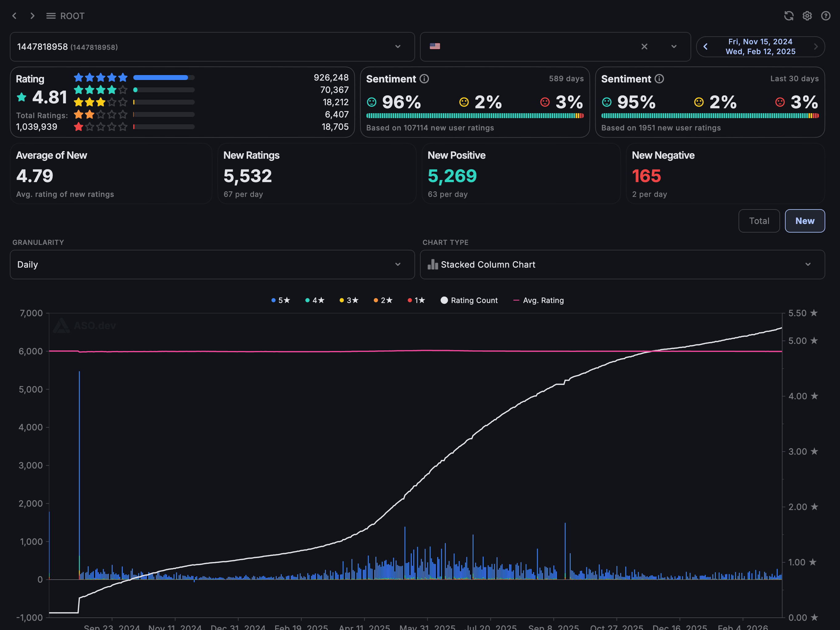Screen dimensions: 840x630
Task: Click the 70,367 four-star count
Action: coord(334,90)
